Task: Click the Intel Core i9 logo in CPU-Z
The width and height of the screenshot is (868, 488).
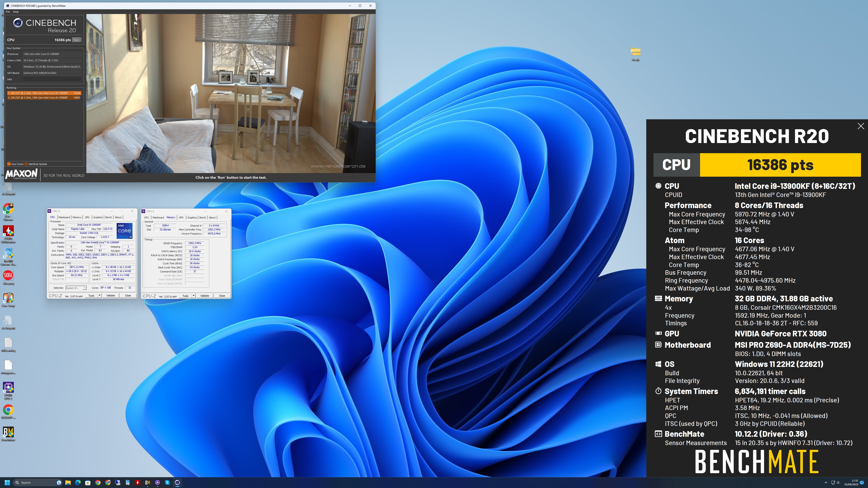Action: click(124, 231)
